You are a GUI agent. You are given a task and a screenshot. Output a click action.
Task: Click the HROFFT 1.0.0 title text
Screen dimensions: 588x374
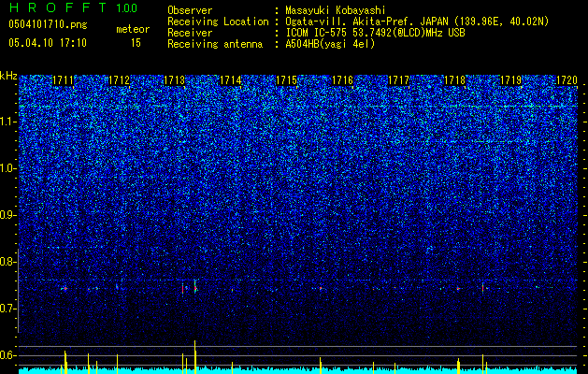73,7
